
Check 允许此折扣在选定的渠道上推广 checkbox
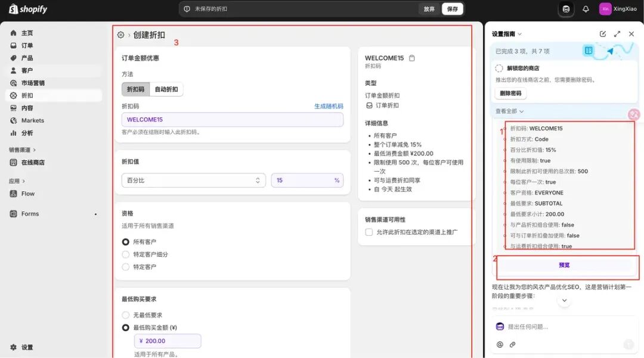(369, 232)
